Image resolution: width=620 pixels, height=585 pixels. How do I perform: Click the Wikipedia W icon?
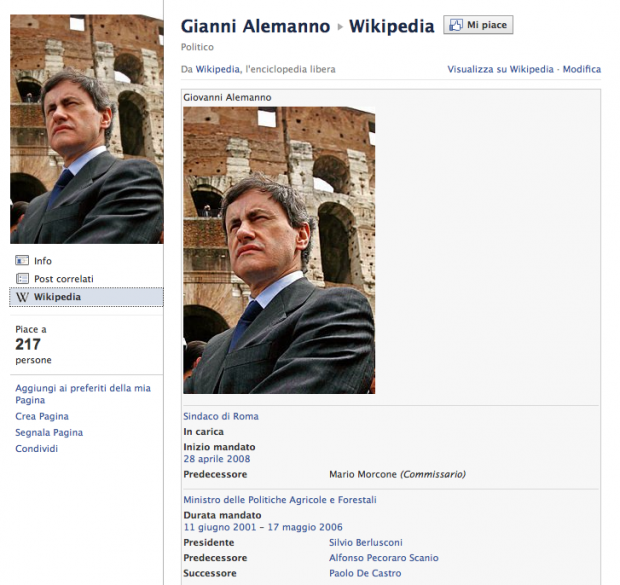pos(22,297)
